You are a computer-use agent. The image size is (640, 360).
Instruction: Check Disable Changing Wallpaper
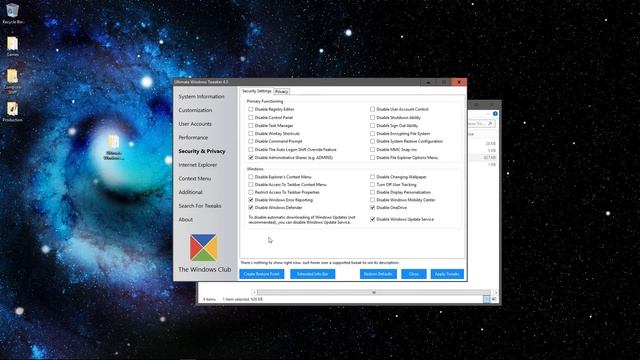coord(372,177)
